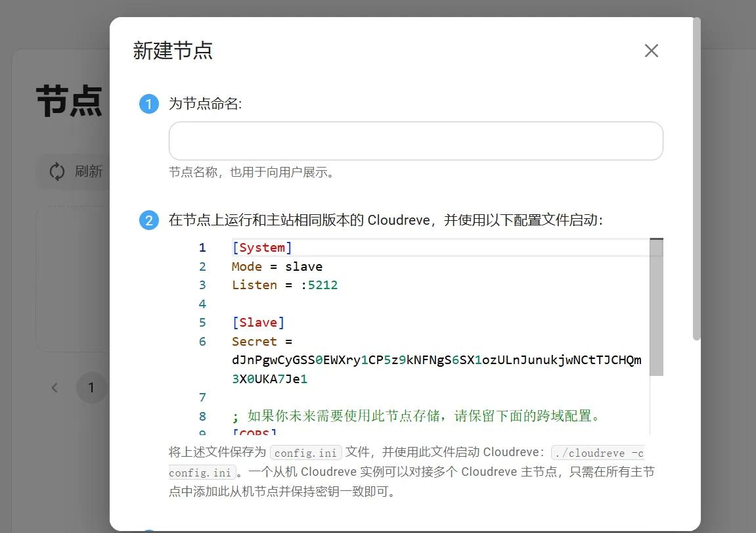Click the step 1 circle badge
Screen dimensions: 756x533
pos(149,104)
